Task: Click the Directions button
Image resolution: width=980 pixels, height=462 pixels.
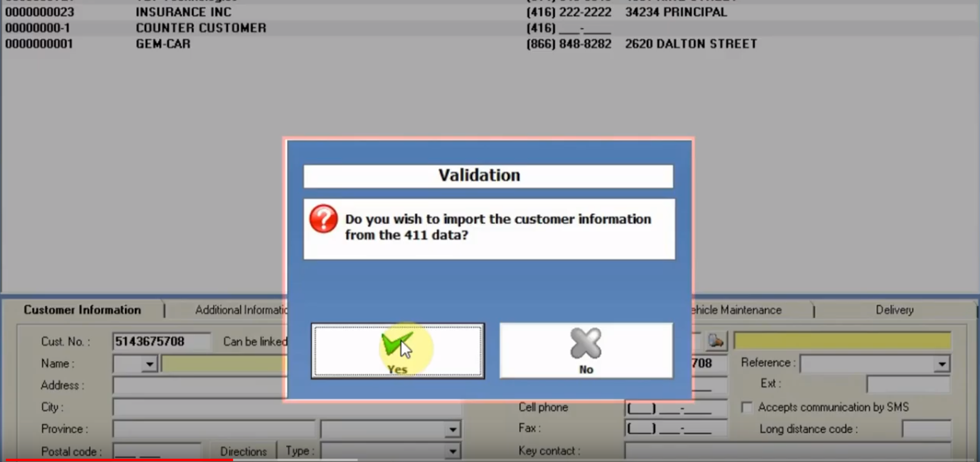Action: [x=243, y=450]
